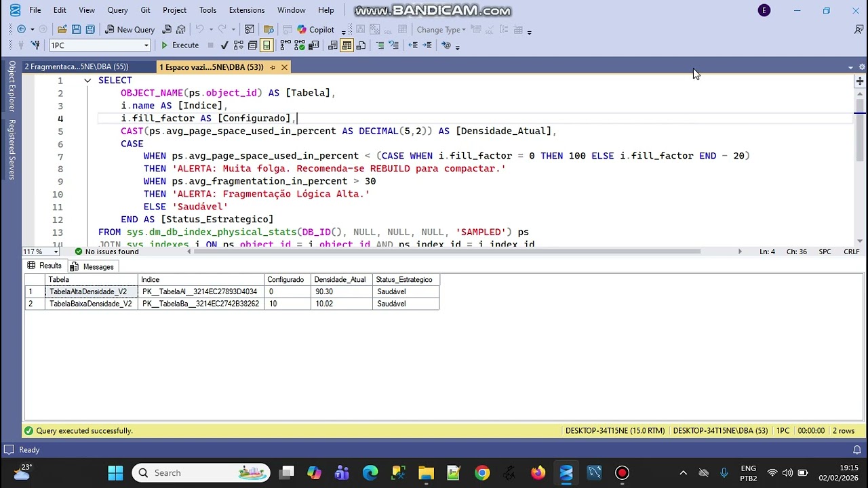Click the Change Connection icon
Image resolution: width=868 pixels, height=488 pixels.
pyautogui.click(x=34, y=45)
